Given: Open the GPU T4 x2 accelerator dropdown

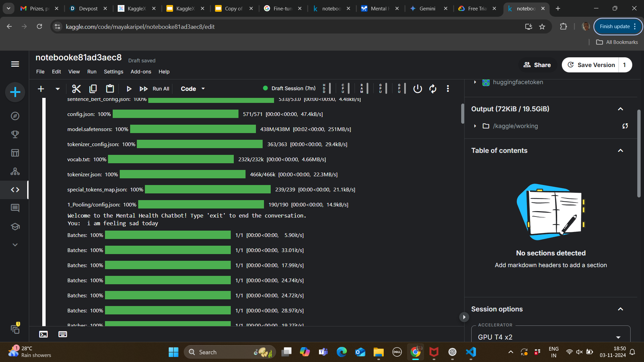Looking at the screenshot, I should 550,337.
